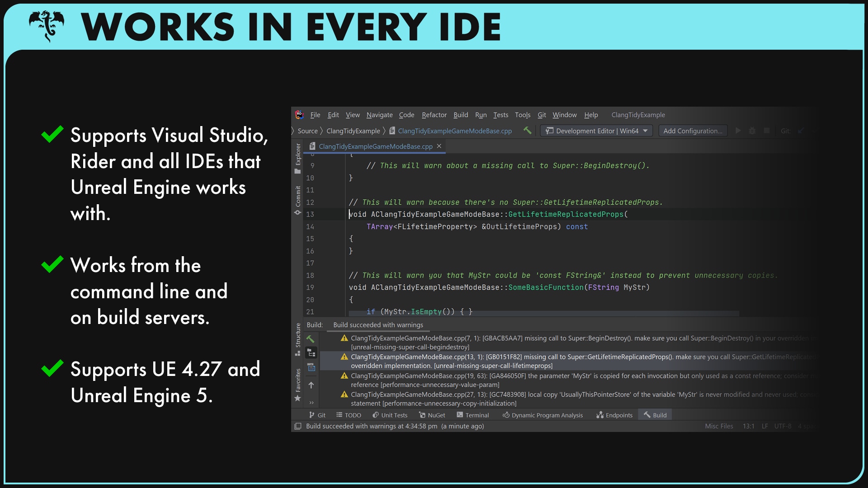Image resolution: width=868 pixels, height=488 pixels.
Task: Run the Development Editor configuration
Action: tap(738, 131)
